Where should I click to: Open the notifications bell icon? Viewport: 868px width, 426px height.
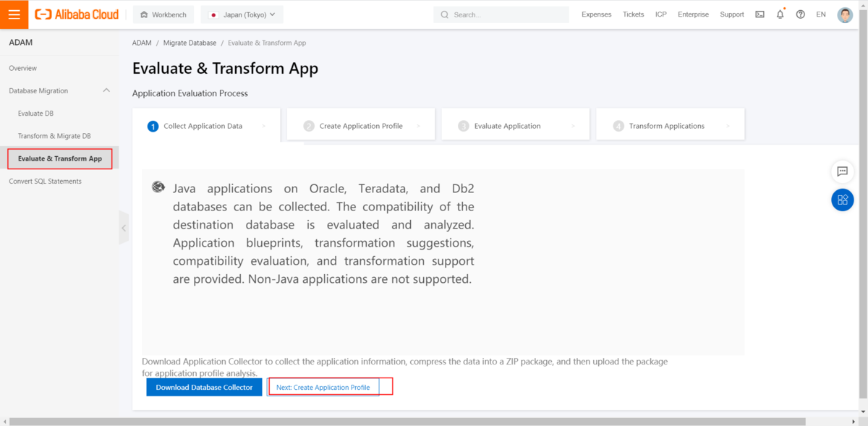tap(780, 14)
